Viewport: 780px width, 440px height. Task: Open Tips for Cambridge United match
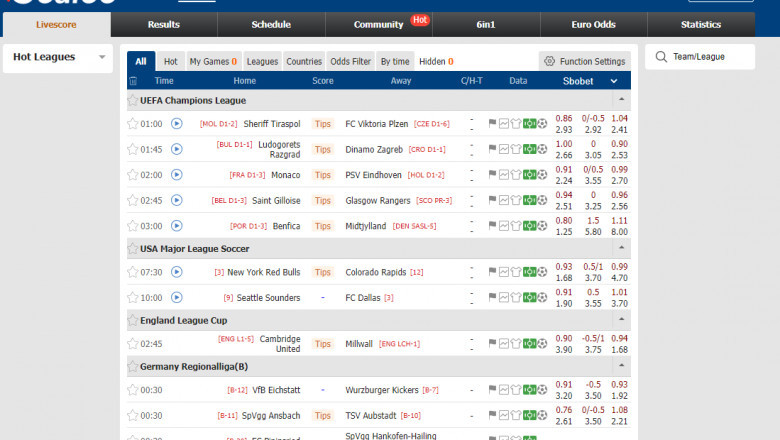tap(322, 344)
